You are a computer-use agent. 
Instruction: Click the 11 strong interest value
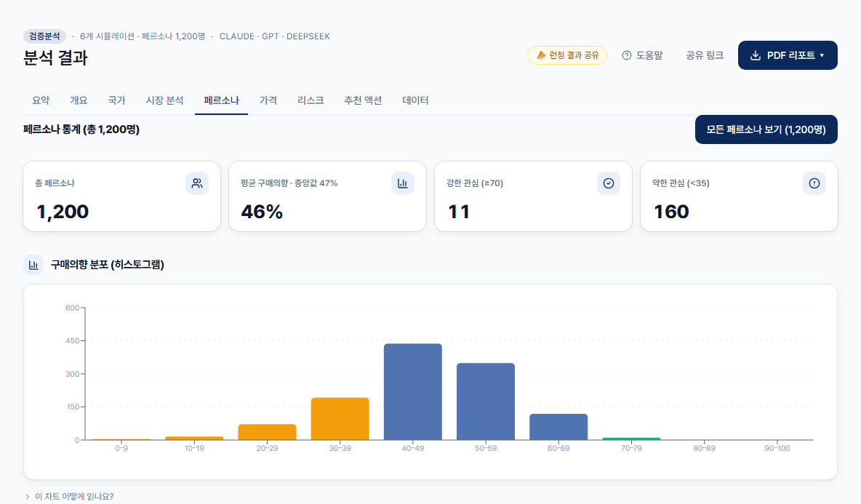459,212
